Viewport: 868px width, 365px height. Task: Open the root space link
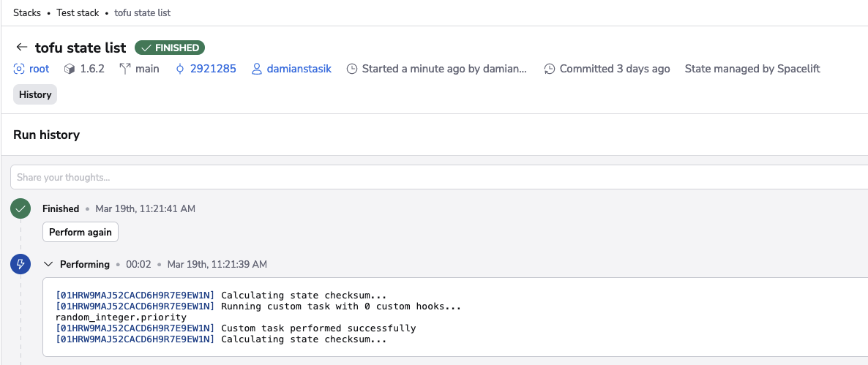39,69
